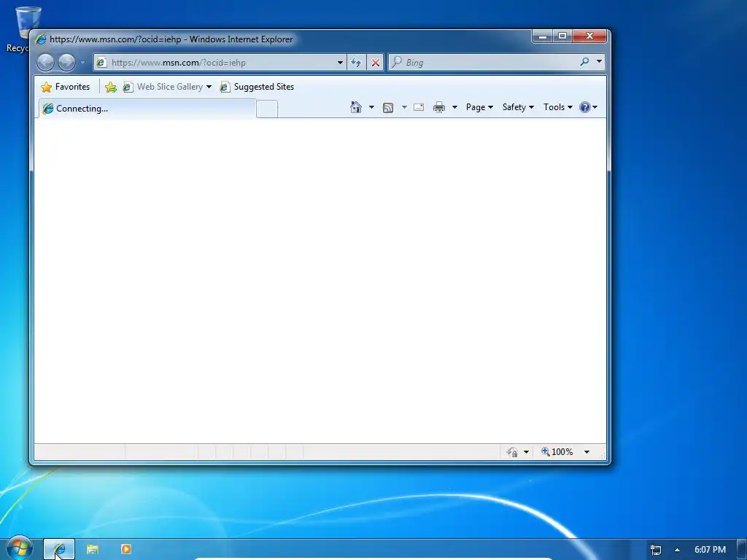Open a new blank tab
Screen dimensions: 747x560
coord(267,109)
